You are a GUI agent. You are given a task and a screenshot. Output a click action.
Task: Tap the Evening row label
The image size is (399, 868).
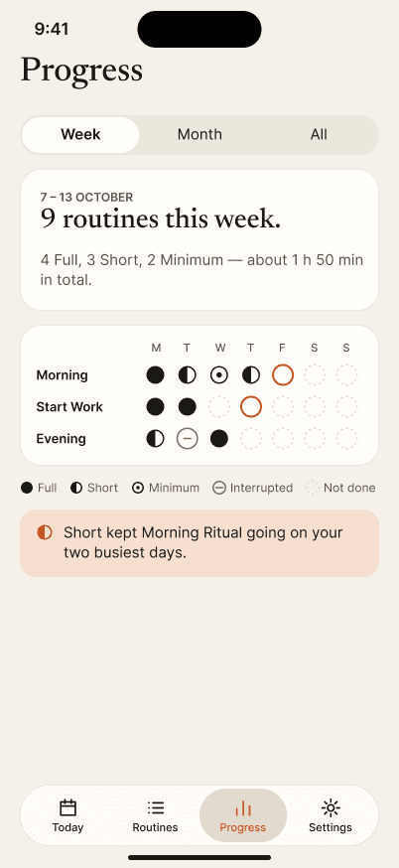pos(61,439)
